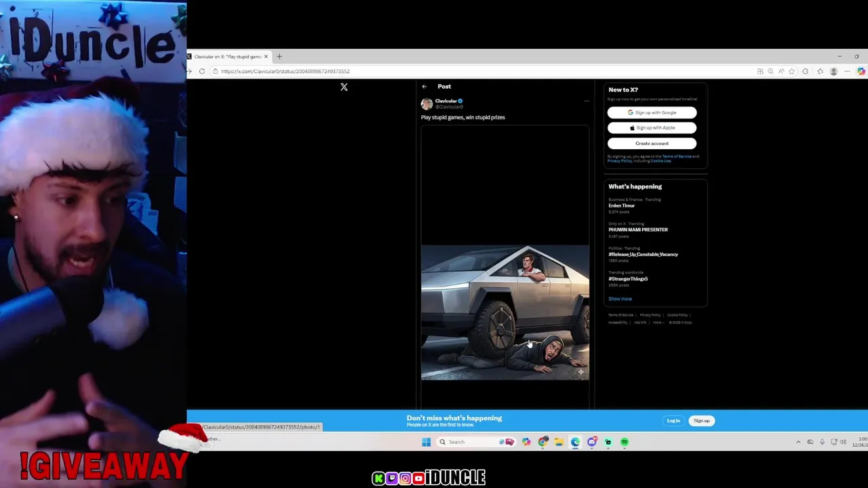Open the Read aloud icon
The height and width of the screenshot is (488, 868).
[781, 71]
